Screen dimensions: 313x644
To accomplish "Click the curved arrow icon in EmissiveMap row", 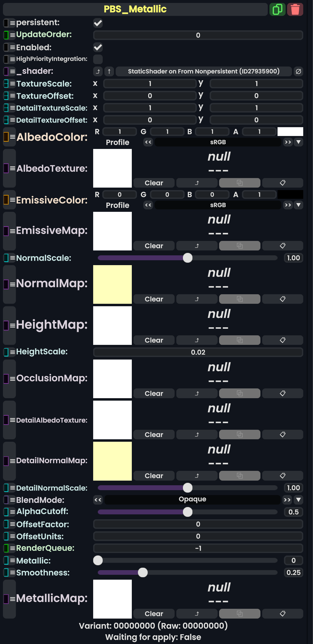I will click(x=197, y=246).
